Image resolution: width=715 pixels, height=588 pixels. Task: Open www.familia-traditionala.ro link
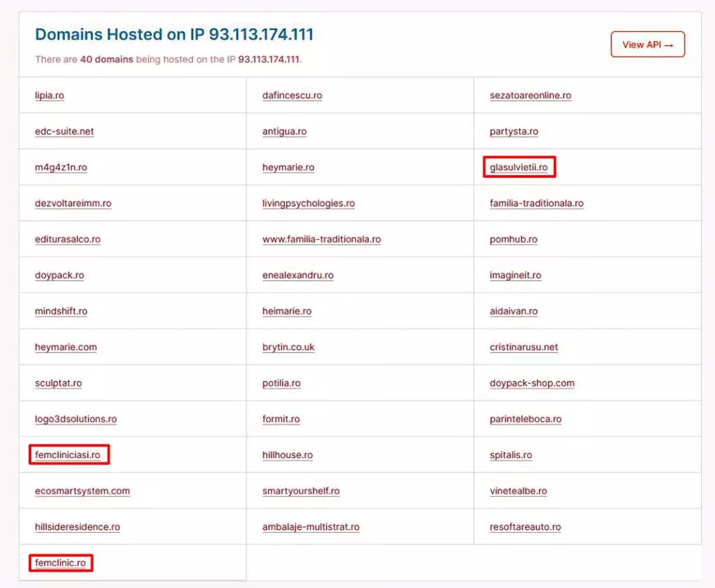(321, 239)
